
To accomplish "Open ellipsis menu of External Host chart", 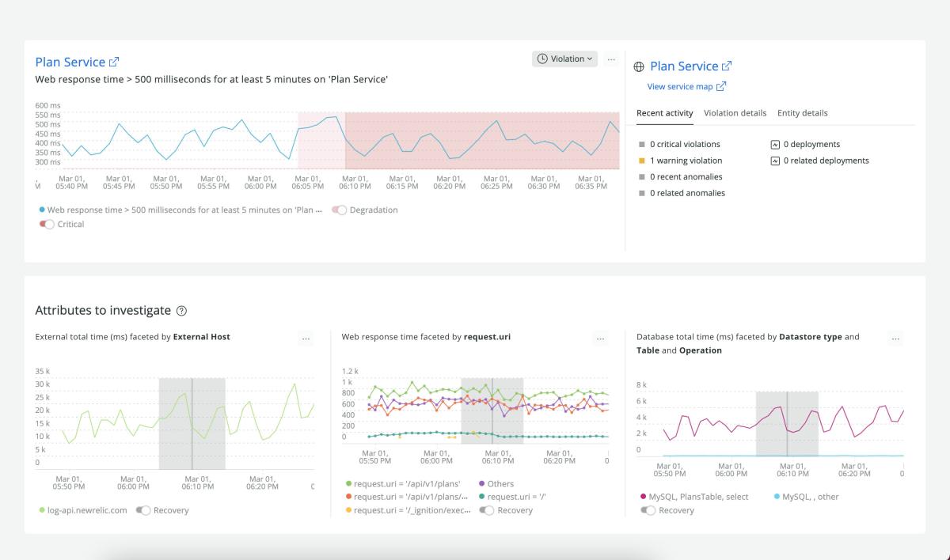I will click(x=306, y=339).
